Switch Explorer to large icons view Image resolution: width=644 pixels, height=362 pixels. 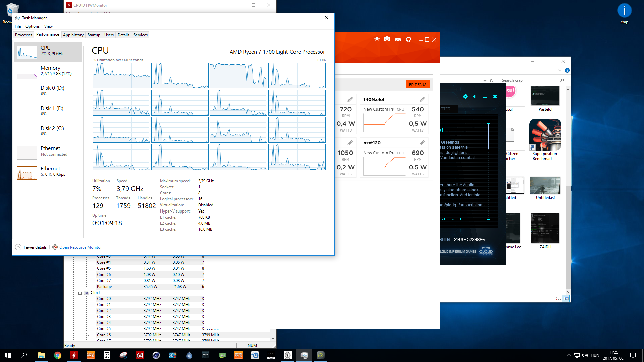coord(566,298)
